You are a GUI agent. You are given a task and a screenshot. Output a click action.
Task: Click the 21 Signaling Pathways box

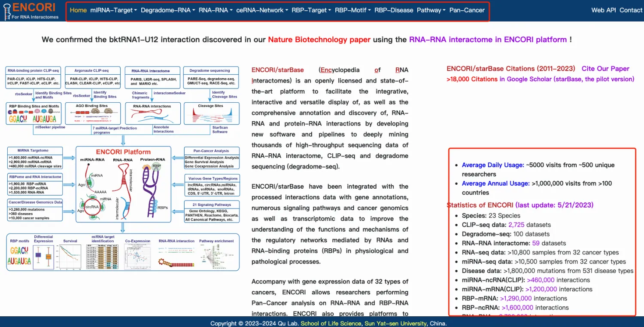click(211, 212)
